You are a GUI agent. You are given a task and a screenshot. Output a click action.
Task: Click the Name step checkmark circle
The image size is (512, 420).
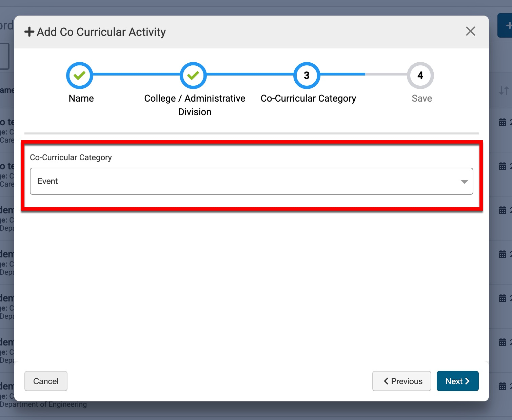(x=80, y=76)
